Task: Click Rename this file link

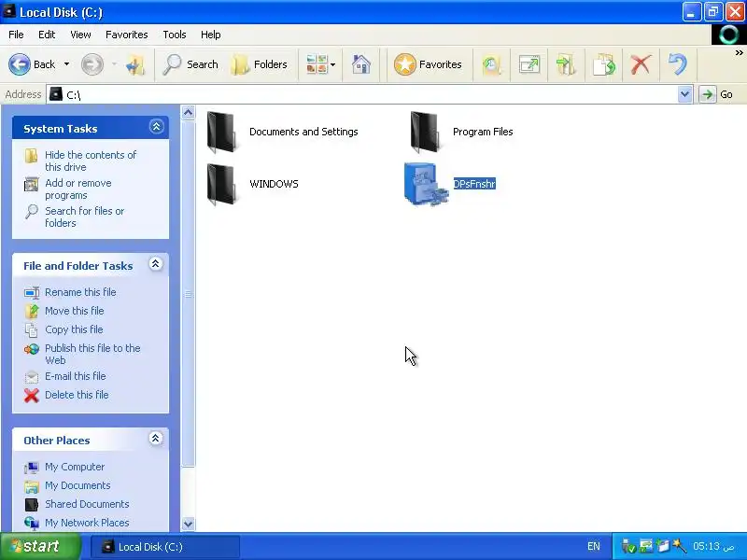Action: click(80, 292)
